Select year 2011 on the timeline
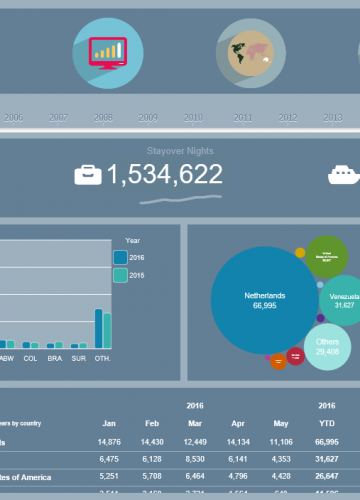This screenshot has height=500, width=360. (x=243, y=118)
